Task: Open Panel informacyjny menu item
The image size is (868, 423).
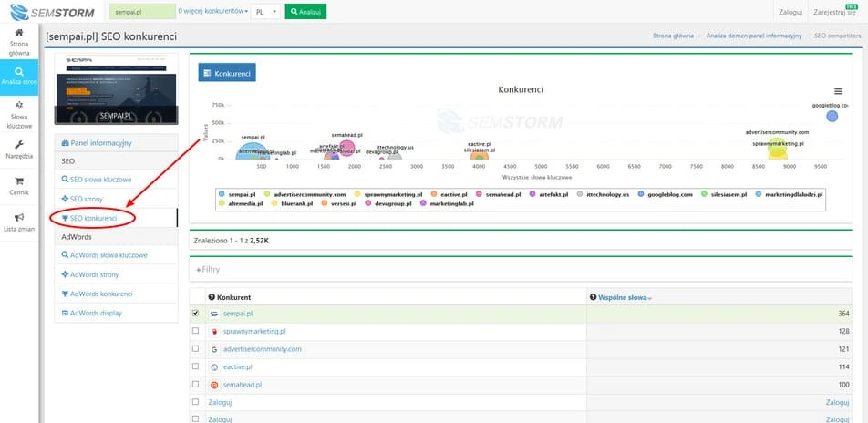Action: [x=117, y=143]
